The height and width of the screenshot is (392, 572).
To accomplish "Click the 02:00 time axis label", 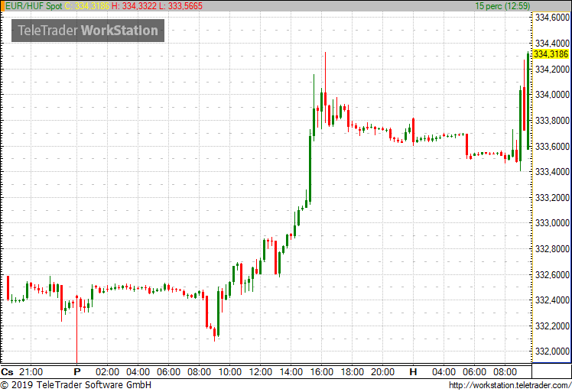I will pos(107,372).
